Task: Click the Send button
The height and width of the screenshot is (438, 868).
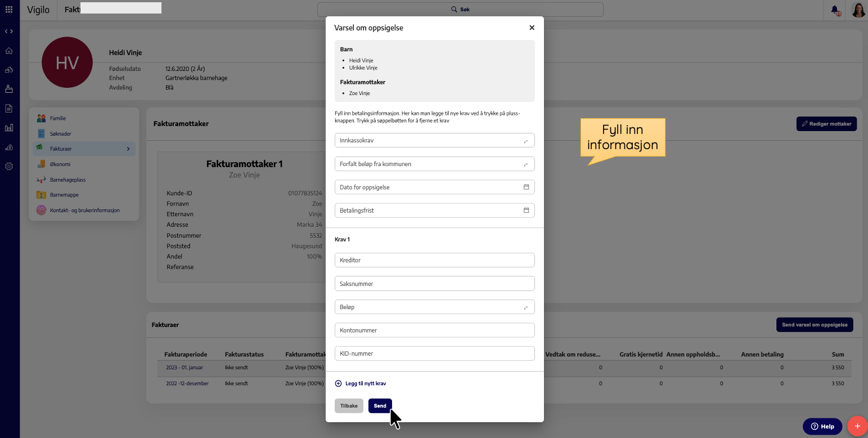Action: [380, 406]
